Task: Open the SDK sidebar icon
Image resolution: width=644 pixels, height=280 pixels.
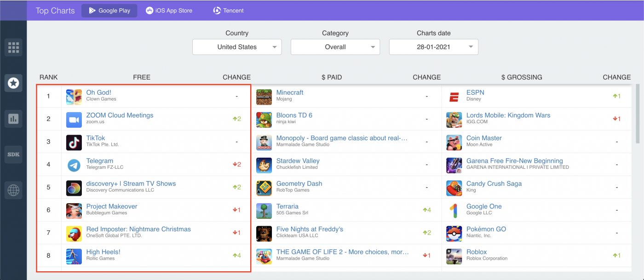Action: pyautogui.click(x=13, y=154)
